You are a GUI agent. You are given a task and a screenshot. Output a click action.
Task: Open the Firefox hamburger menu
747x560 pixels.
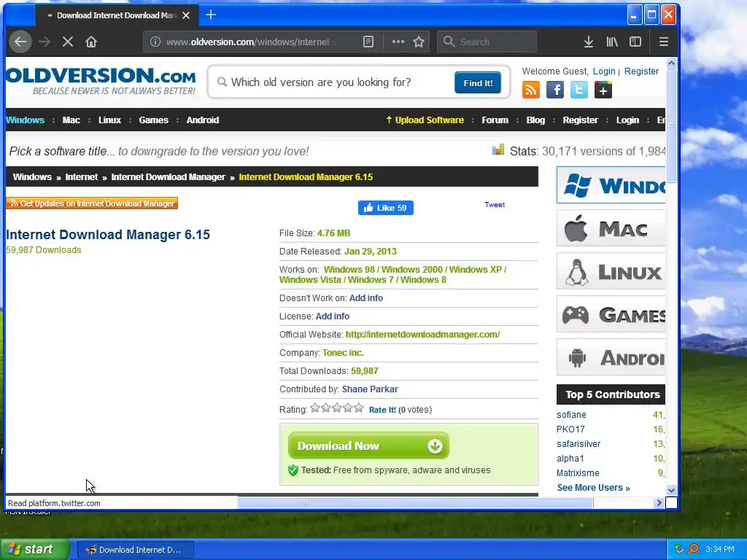664,42
